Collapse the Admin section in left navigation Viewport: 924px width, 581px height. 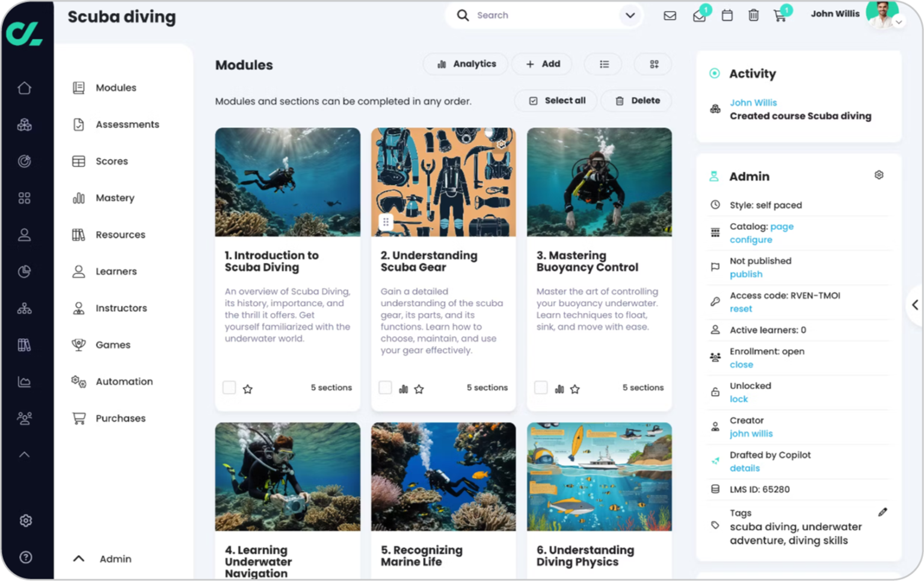point(78,559)
